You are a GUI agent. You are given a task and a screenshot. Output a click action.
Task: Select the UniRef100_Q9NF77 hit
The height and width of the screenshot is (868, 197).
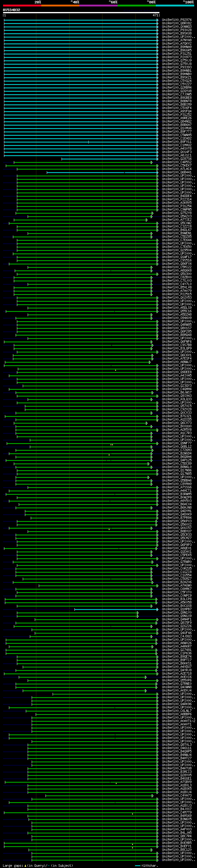[176, 443]
